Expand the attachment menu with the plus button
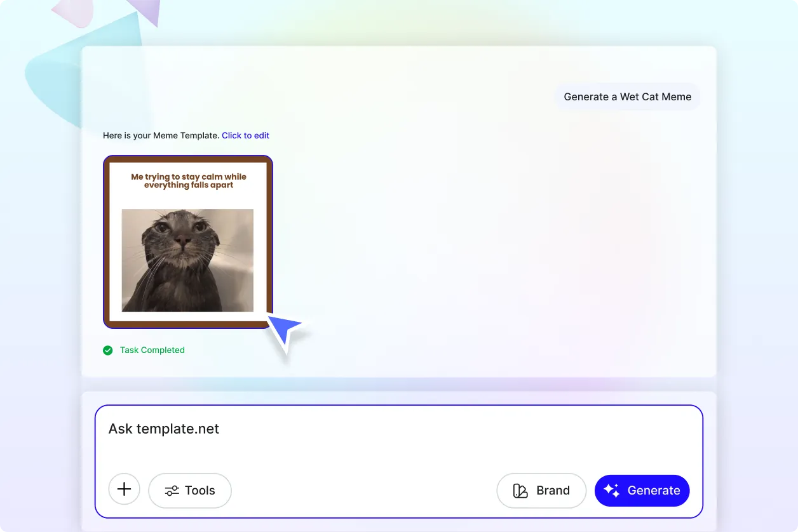This screenshot has height=532, width=798. (124, 489)
